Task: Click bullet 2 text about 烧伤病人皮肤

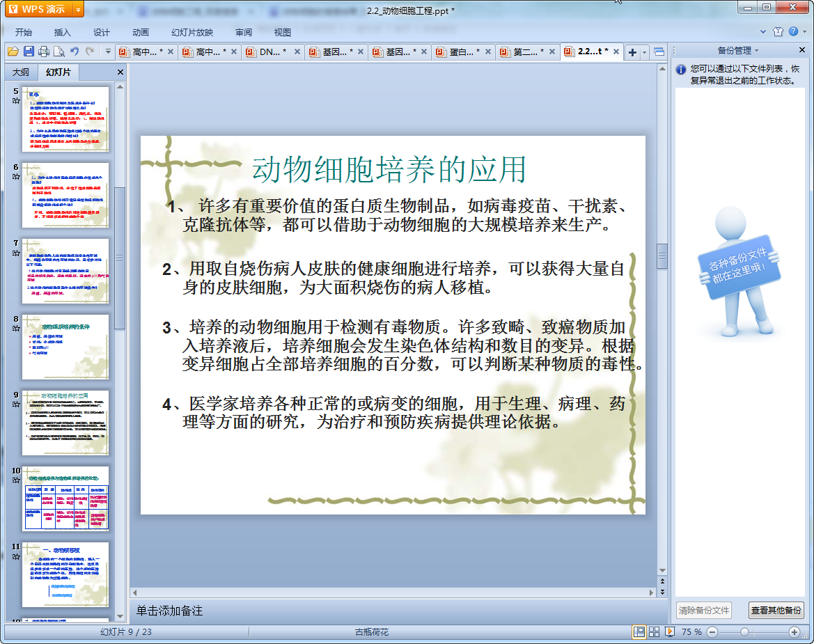Action: (x=393, y=278)
